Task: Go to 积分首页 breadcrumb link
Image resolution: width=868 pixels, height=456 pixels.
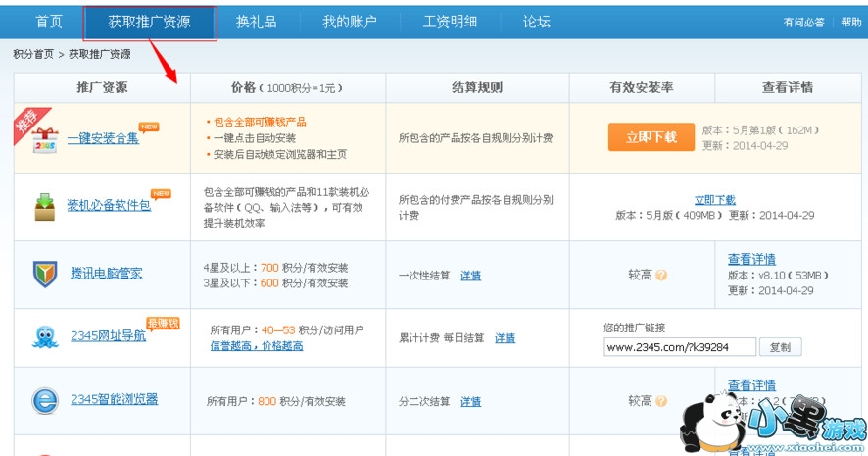Action: click(33, 54)
